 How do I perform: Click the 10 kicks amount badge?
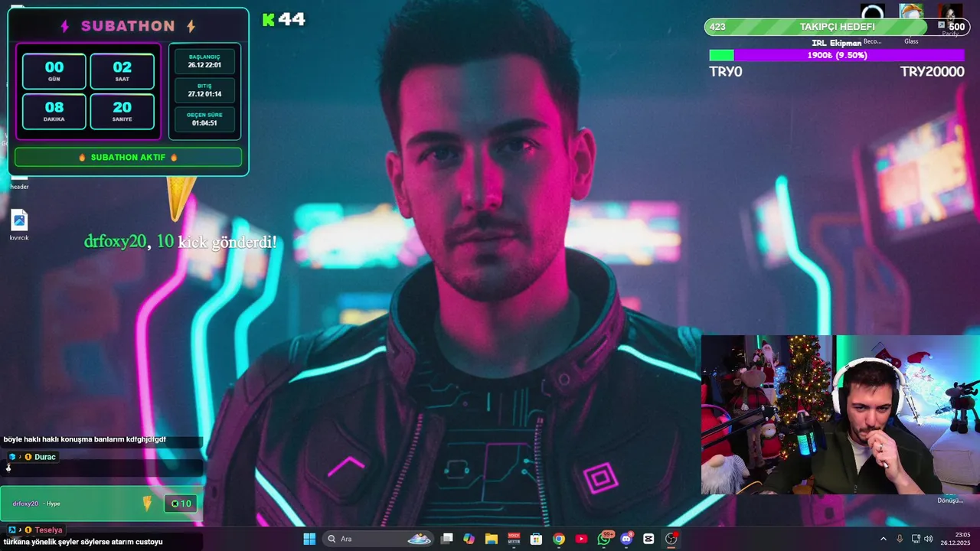click(x=181, y=504)
